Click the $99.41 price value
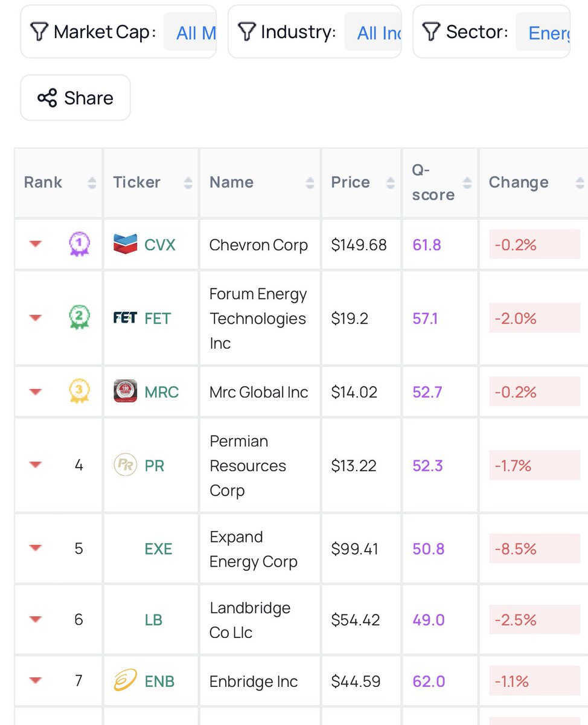 tap(355, 549)
